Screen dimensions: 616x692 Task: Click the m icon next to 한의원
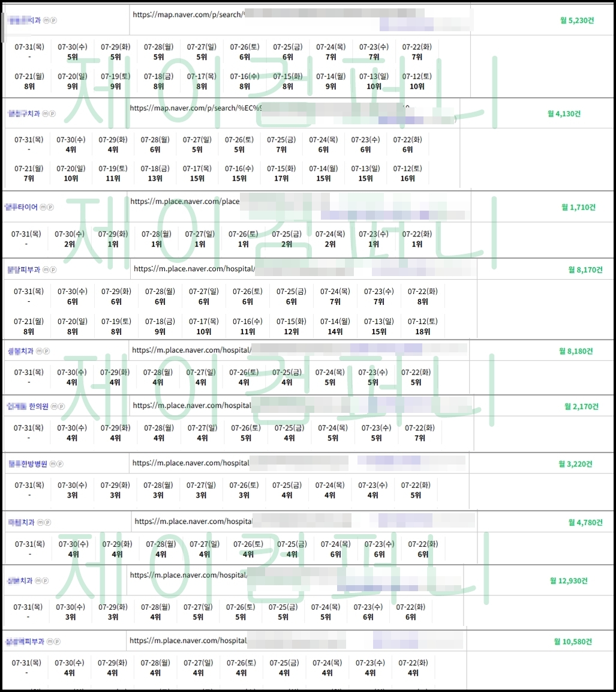pyautogui.click(x=54, y=406)
